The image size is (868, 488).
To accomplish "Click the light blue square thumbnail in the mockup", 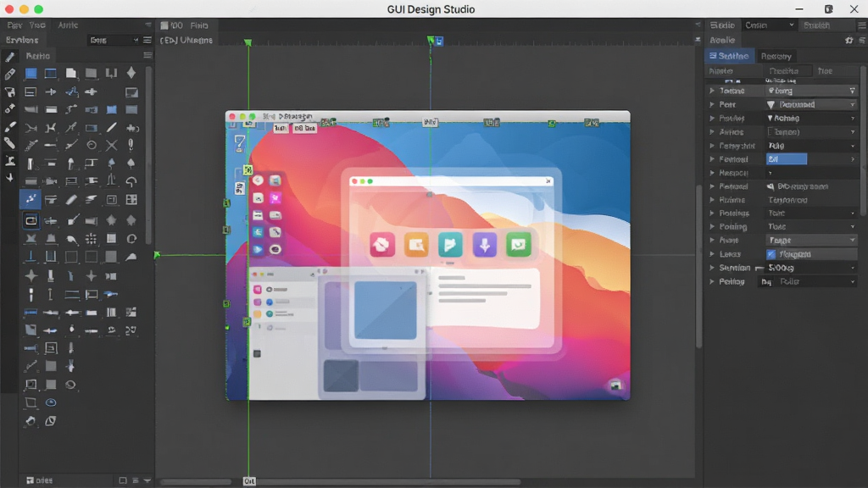I will [386, 310].
